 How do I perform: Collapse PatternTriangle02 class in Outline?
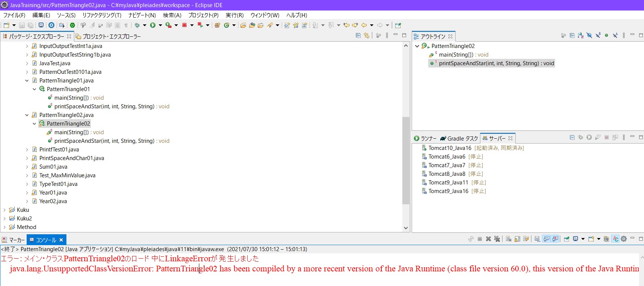(x=417, y=46)
